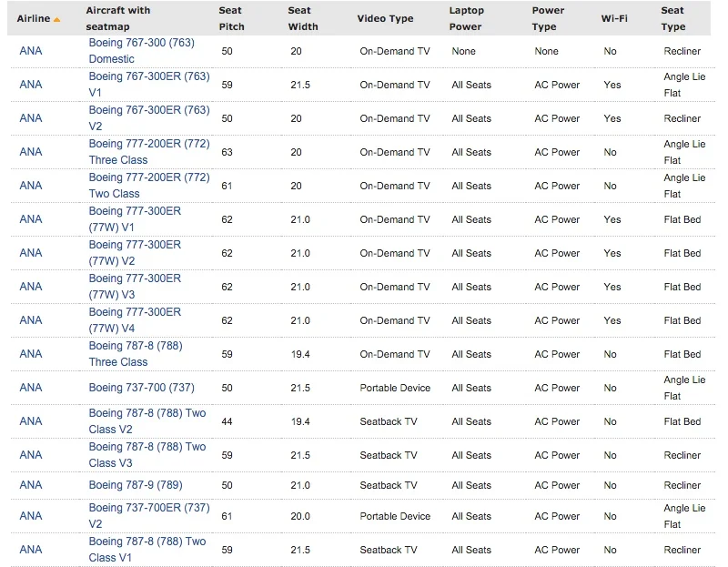Click ANA link in 777-300ER V4 row
The height and width of the screenshot is (567, 728).
(31, 320)
